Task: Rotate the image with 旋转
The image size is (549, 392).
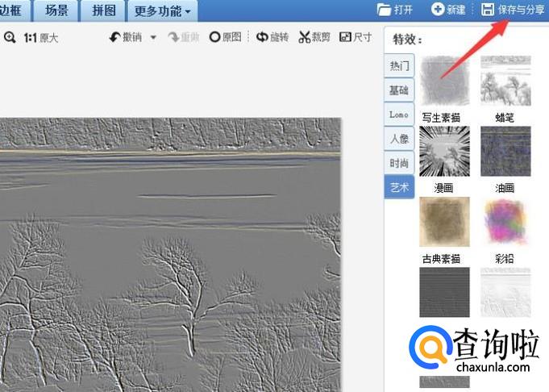Action: 272,37
